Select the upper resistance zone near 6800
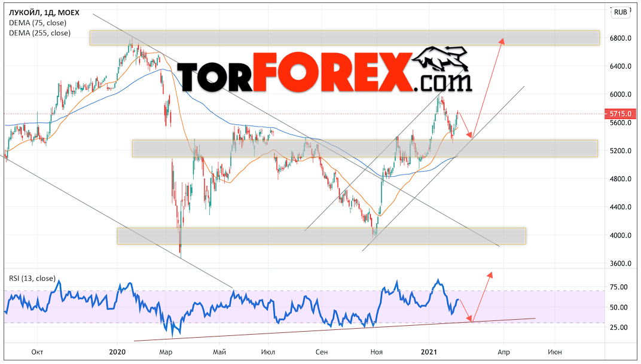The height and width of the screenshot is (364, 641). click(344, 38)
